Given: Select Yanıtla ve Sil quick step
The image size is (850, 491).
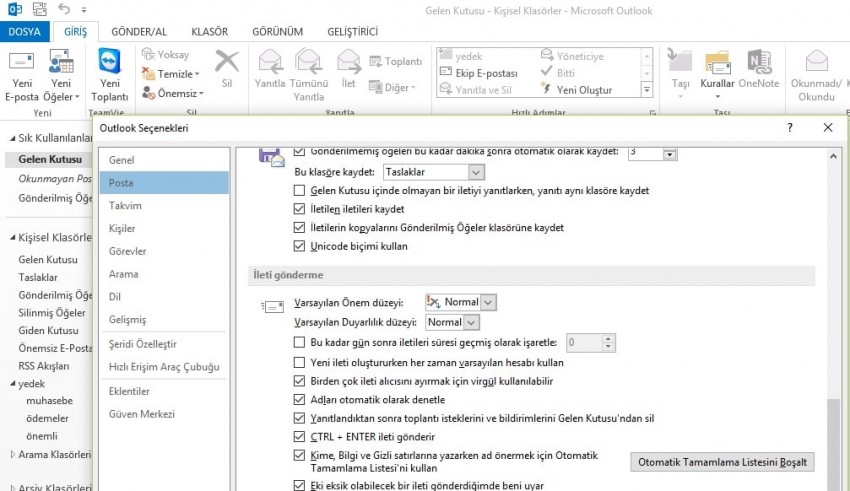Looking at the screenshot, I should [475, 89].
